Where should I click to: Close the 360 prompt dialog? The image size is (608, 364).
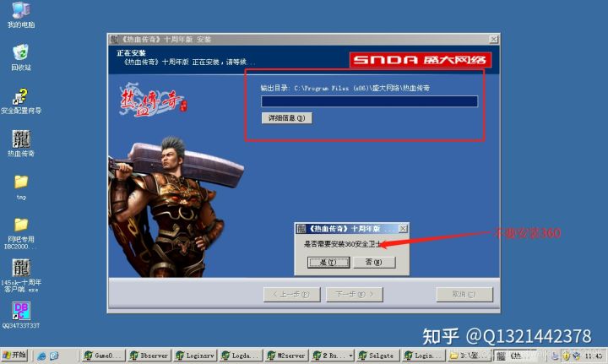[x=403, y=229]
